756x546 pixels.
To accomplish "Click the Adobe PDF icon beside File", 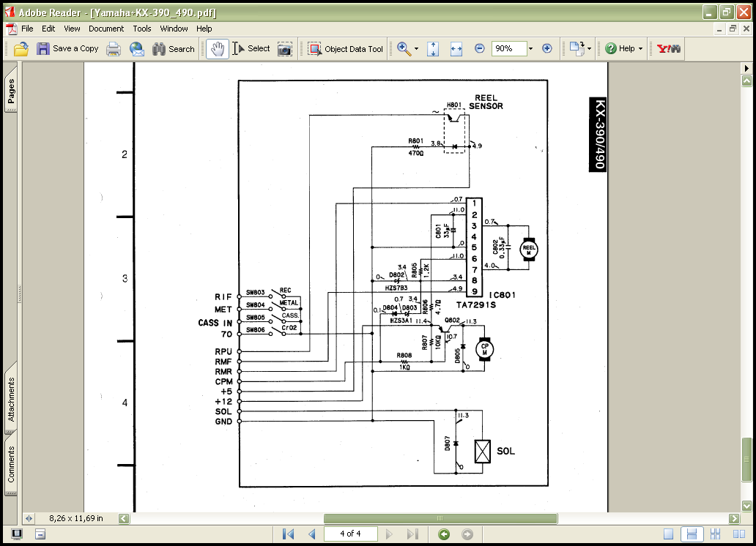I will click(x=11, y=29).
